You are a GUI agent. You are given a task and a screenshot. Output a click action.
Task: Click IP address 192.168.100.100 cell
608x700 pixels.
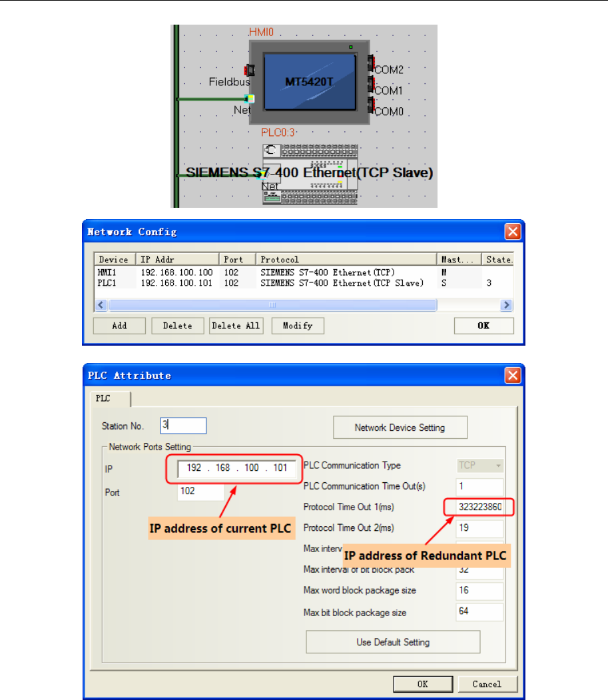[x=176, y=272]
